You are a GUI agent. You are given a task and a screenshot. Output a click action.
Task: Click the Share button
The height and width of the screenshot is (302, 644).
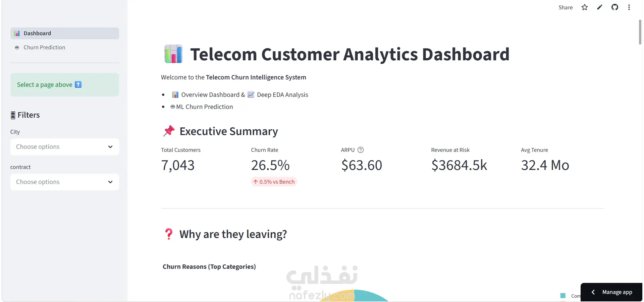(x=566, y=7)
